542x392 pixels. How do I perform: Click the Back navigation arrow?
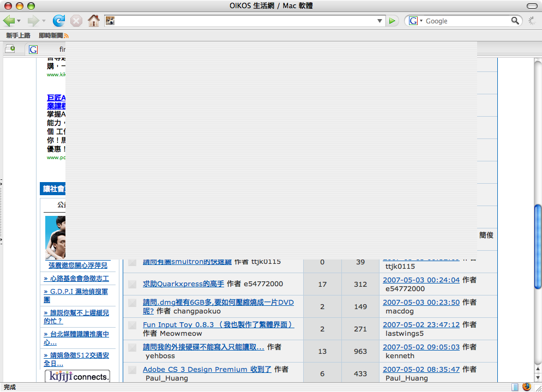pos(9,21)
